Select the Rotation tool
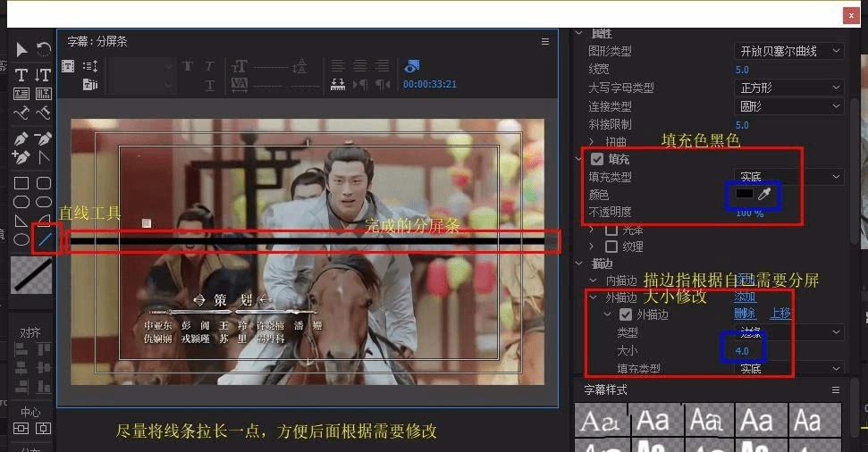Screen dimensions: 868x452 pos(43,50)
